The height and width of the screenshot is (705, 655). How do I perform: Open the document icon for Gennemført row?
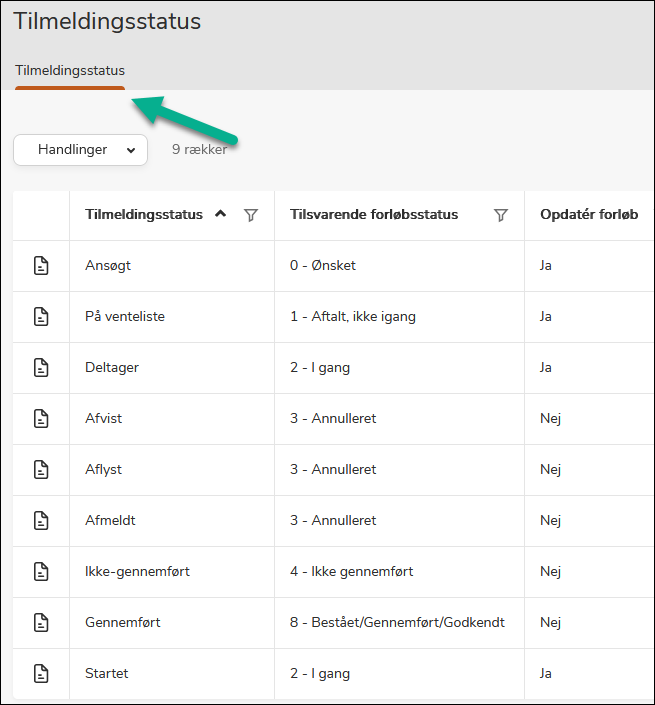41,623
